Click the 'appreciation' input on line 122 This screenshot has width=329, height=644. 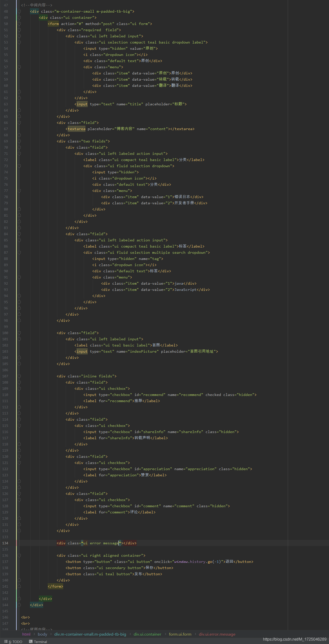(x=168, y=469)
